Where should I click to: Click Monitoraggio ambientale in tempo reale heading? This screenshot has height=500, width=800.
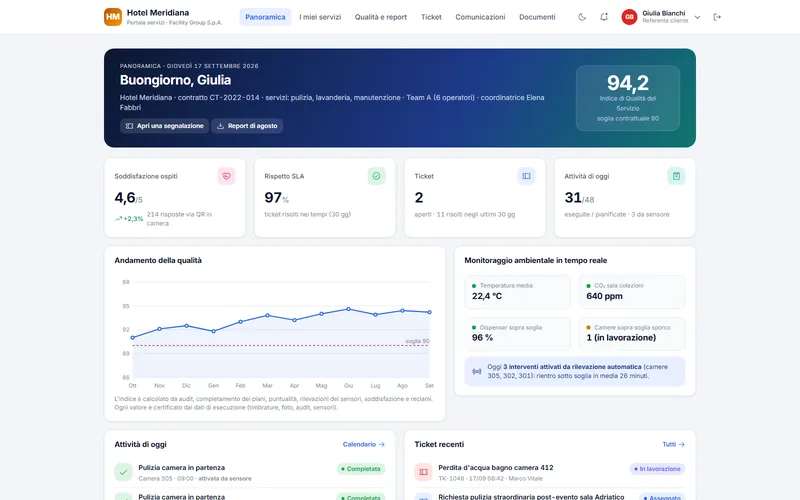pos(536,260)
